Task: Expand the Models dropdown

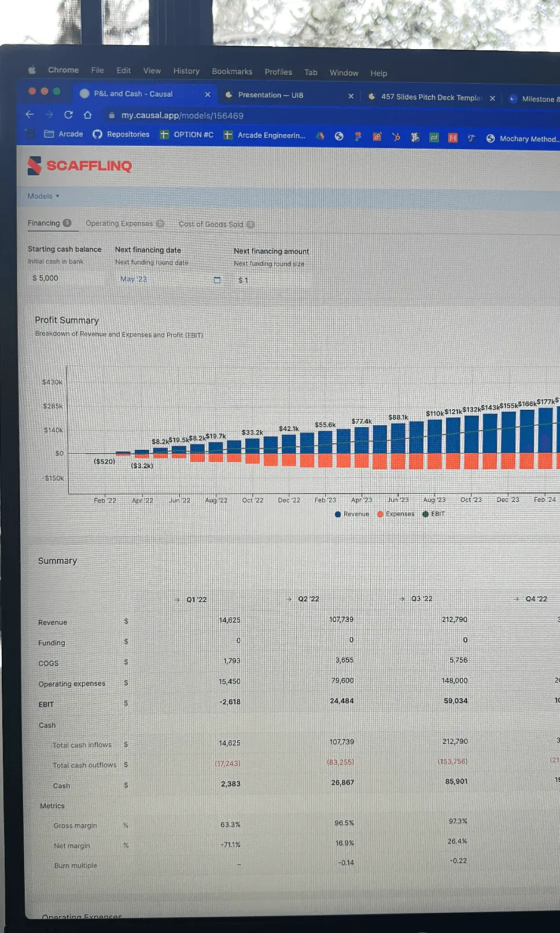Action: pos(43,196)
